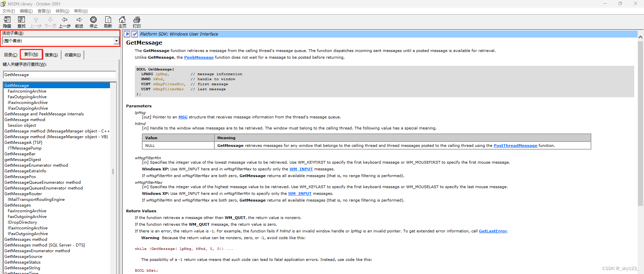Click the NULL value table cell
The height and width of the screenshot is (274, 644).
[x=178, y=146]
